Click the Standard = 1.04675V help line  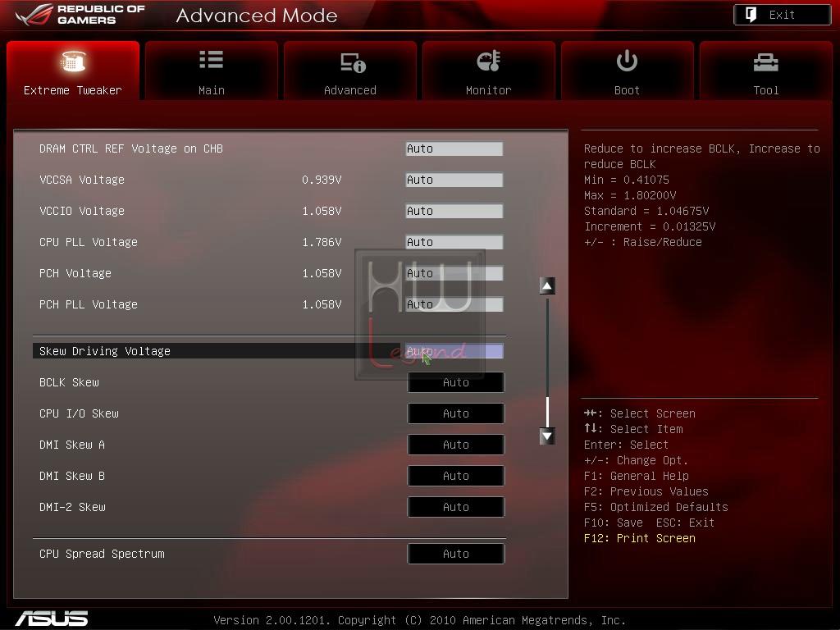[646, 211]
